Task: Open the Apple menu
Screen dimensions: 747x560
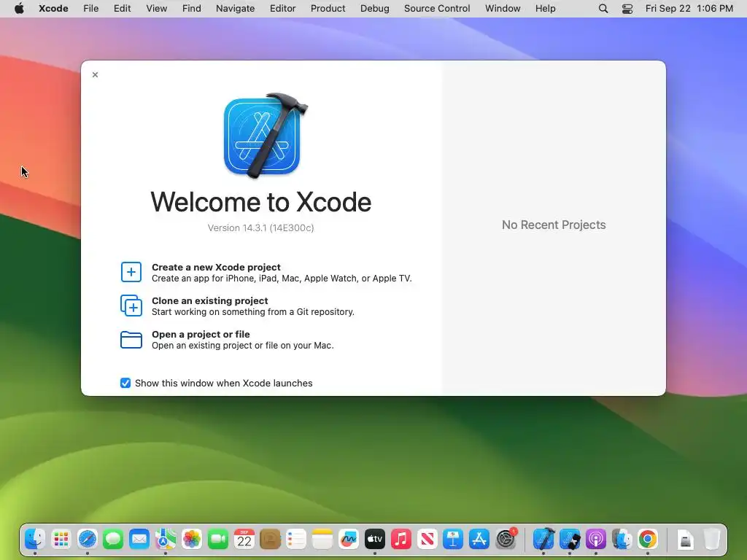Action: [19, 9]
